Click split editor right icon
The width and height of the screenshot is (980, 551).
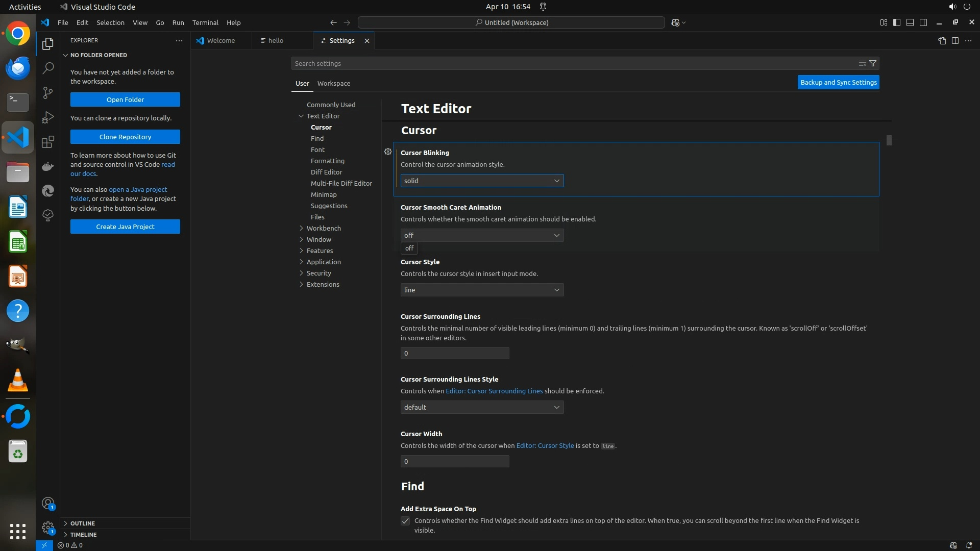click(x=955, y=40)
